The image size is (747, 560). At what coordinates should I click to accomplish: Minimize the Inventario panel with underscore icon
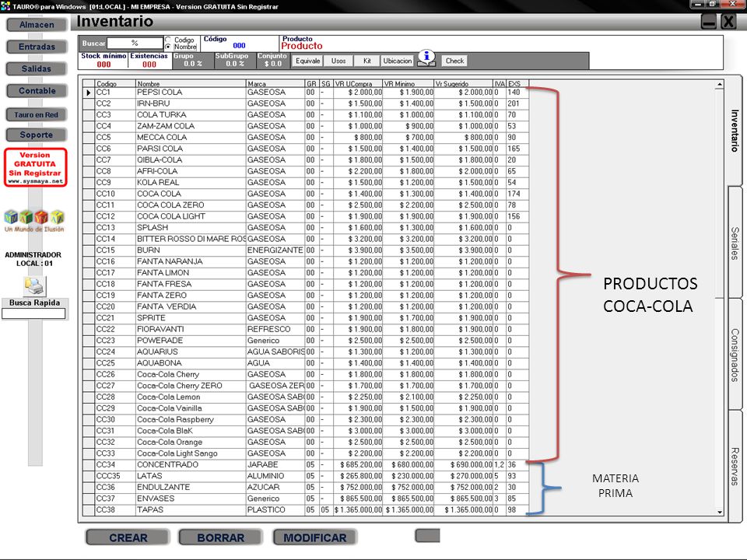pyautogui.click(x=708, y=22)
